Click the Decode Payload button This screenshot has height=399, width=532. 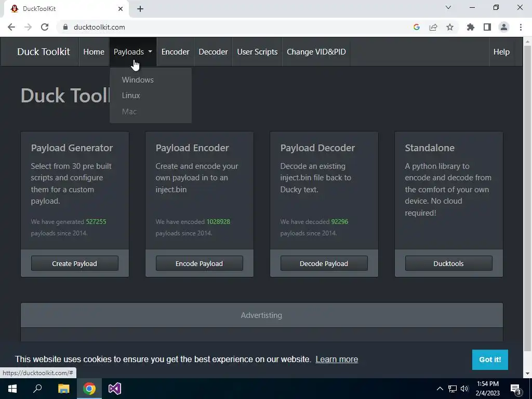pyautogui.click(x=324, y=263)
